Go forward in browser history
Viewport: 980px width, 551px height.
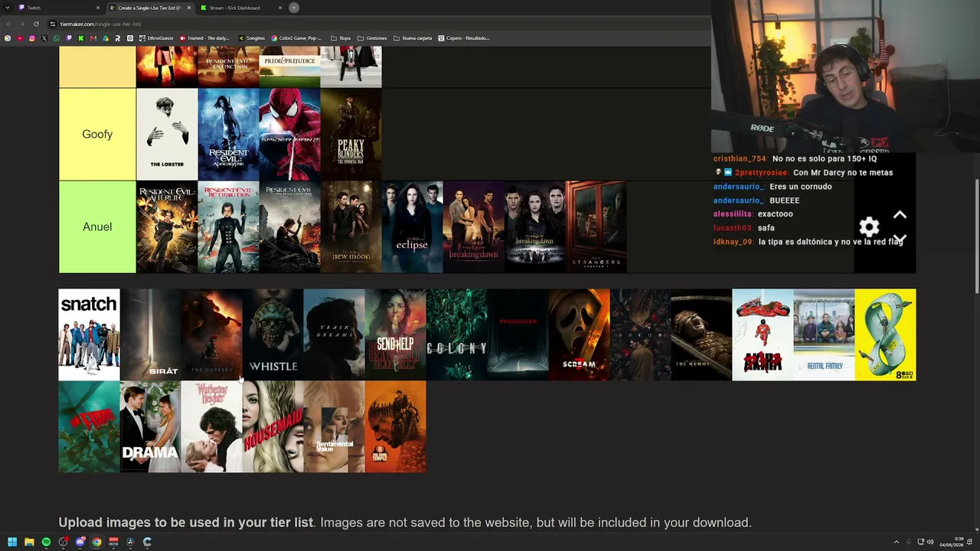pyautogui.click(x=22, y=24)
